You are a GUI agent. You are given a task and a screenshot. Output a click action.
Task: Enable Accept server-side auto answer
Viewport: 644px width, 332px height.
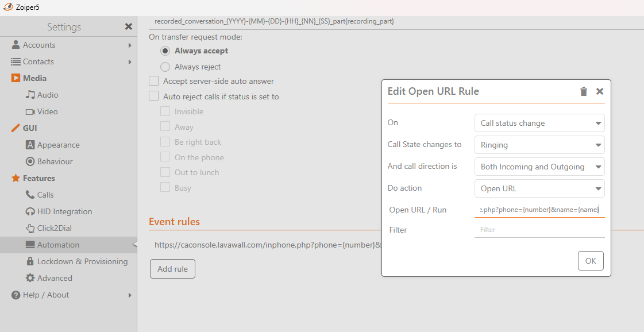click(153, 81)
